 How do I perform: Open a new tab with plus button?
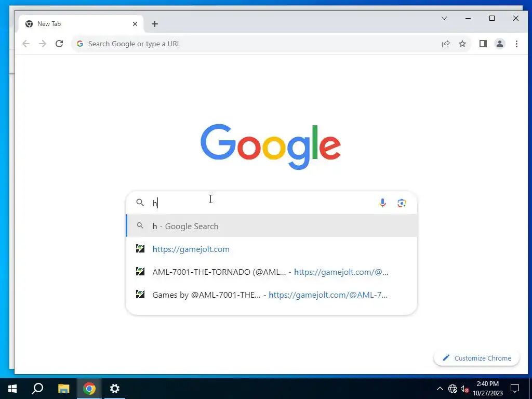[x=155, y=24]
